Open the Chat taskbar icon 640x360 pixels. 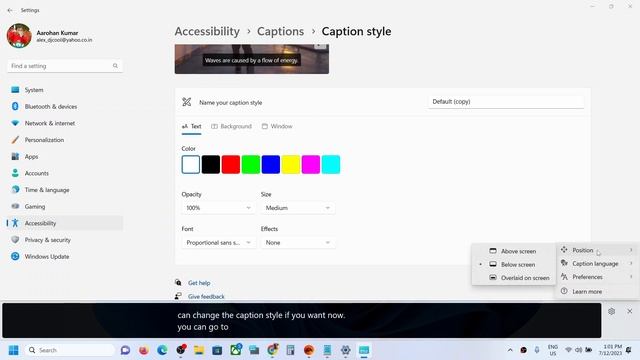point(125,350)
